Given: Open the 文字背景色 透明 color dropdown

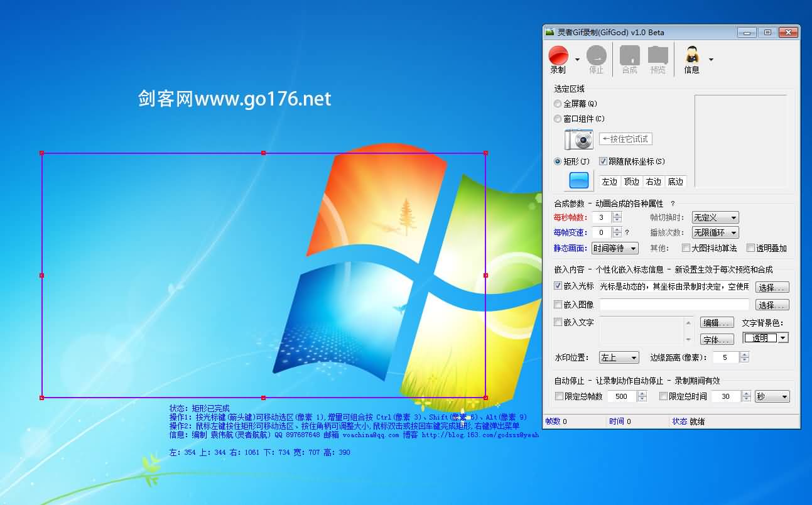Looking at the screenshot, I should pos(766,337).
